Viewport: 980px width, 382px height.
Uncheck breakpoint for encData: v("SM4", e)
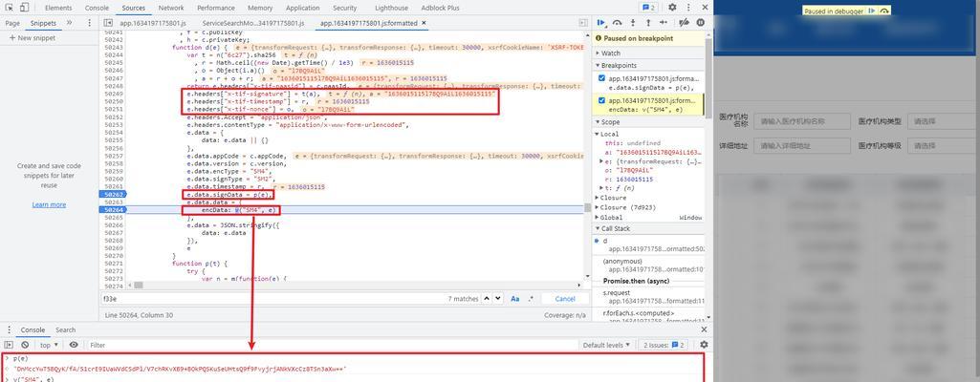pos(602,100)
